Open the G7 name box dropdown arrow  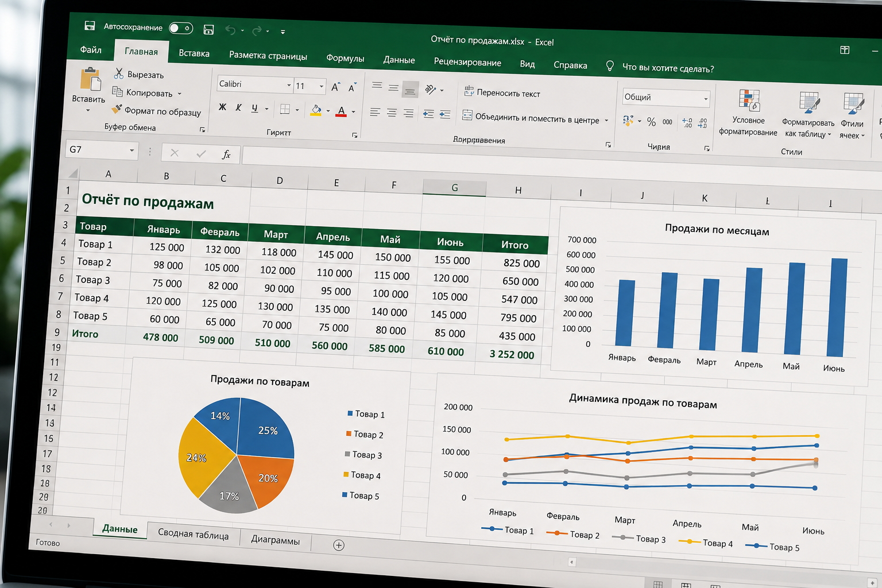tap(131, 150)
